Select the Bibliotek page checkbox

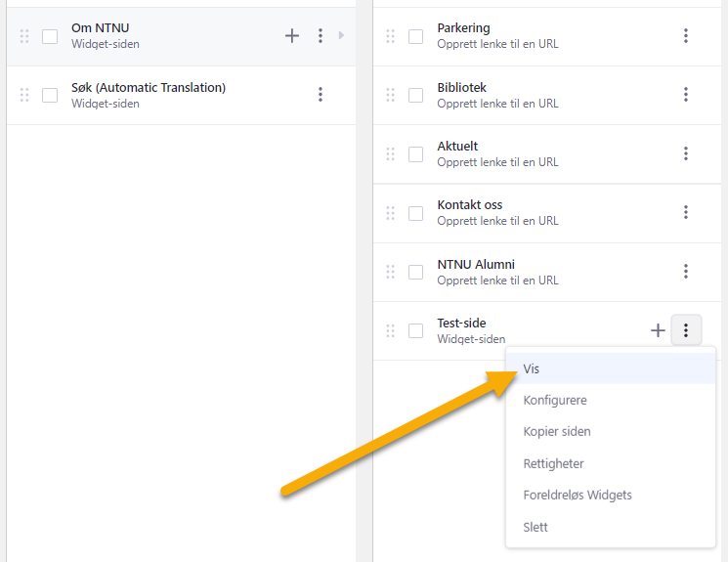click(415, 95)
